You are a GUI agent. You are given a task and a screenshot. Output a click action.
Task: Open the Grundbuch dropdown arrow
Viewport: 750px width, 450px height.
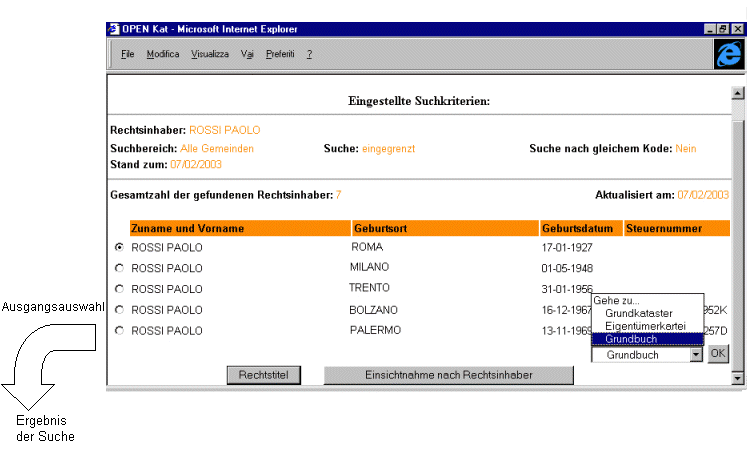click(695, 355)
